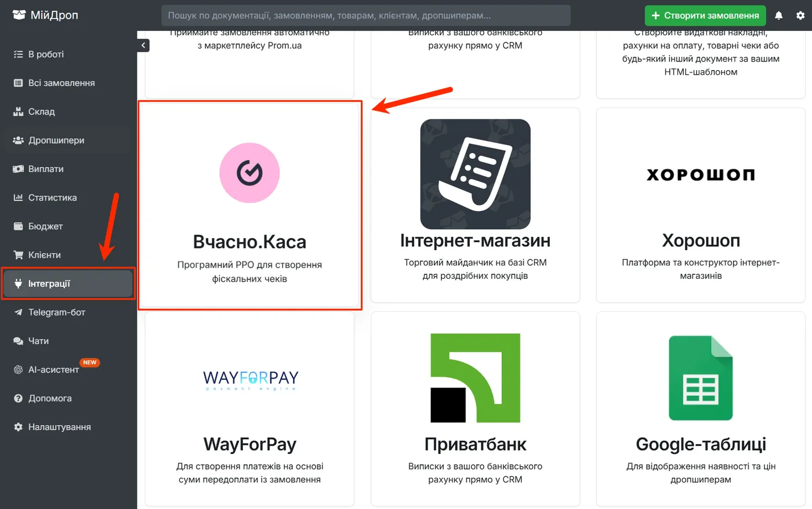Click the Google-таблиці description text
The width and height of the screenshot is (812, 509).
point(701,473)
